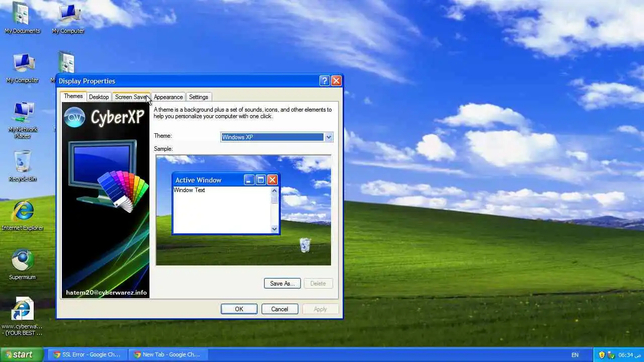Screen dimensions: 644x362
Task: Switch to the Themes tab
Action: point(73,96)
